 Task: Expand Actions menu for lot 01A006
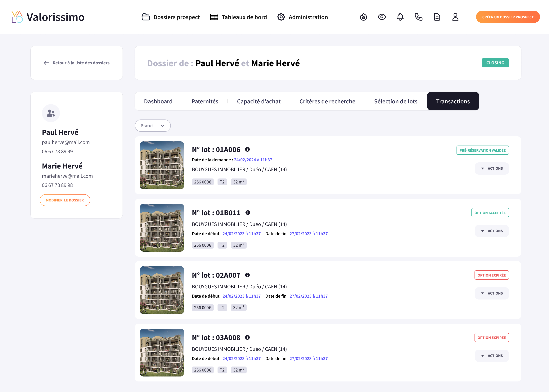point(492,169)
